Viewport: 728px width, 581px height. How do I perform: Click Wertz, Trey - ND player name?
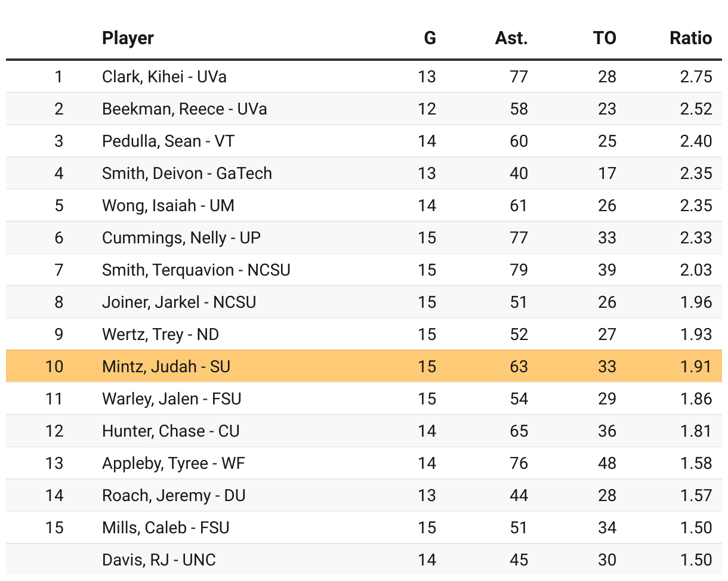[x=161, y=335]
